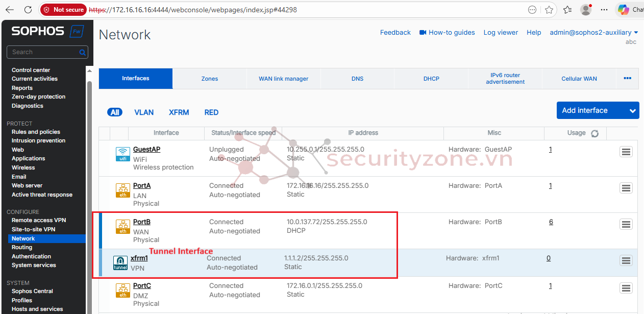Filter interfaces by VLAN
Image resolution: width=644 pixels, height=314 pixels.
point(144,112)
